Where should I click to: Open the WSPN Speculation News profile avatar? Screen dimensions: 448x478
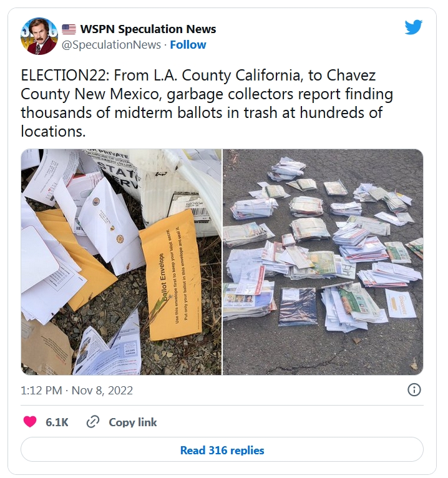[39, 36]
